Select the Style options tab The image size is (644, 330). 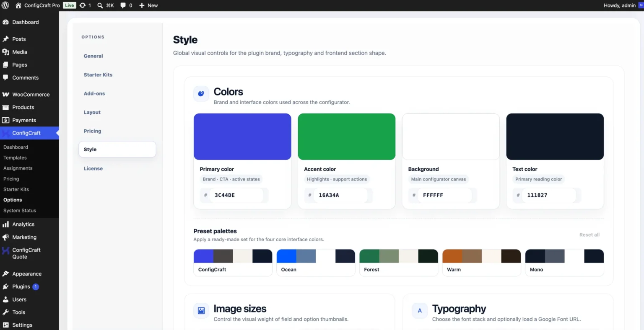pyautogui.click(x=117, y=150)
